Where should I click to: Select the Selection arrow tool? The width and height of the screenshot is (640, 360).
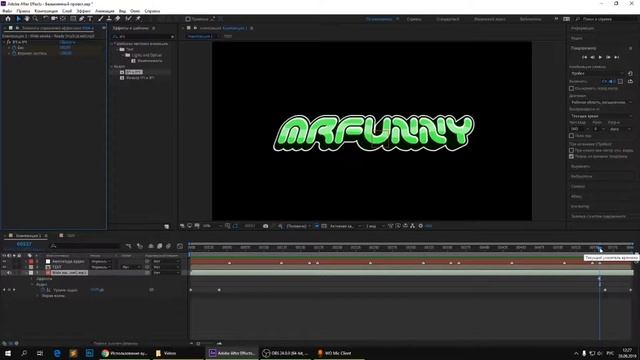(x=18, y=19)
